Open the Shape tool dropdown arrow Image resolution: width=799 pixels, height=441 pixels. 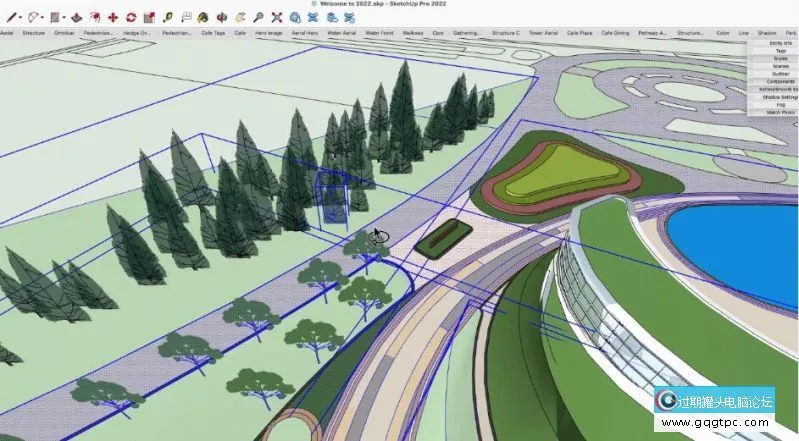pyautogui.click(x=65, y=18)
